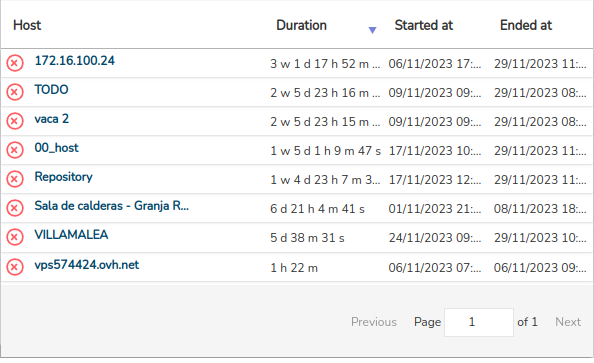Click the Duration column header

301,25
